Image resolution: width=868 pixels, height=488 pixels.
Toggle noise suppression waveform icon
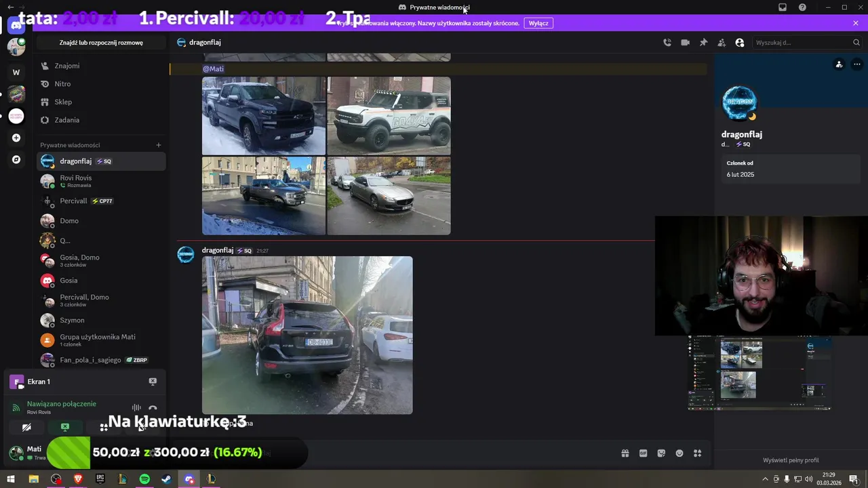pos(136,407)
